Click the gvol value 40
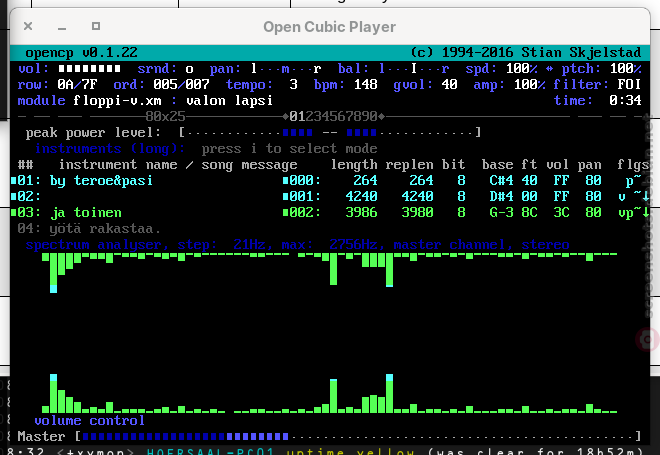 (450, 84)
